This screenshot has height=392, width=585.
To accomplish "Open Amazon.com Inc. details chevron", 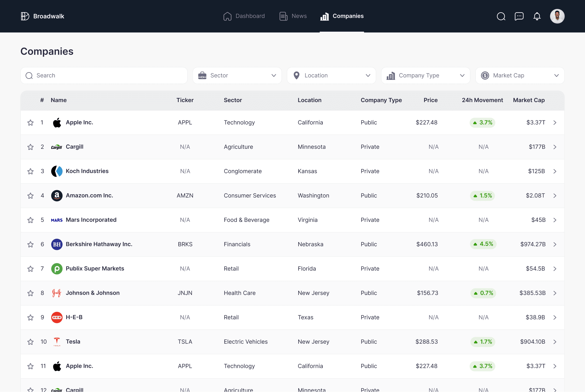I will click(555, 196).
